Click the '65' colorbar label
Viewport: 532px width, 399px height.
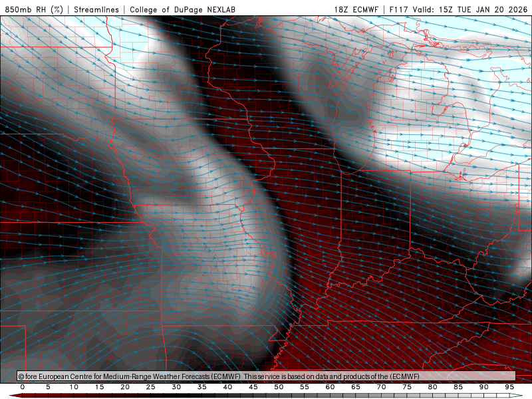[356, 387]
